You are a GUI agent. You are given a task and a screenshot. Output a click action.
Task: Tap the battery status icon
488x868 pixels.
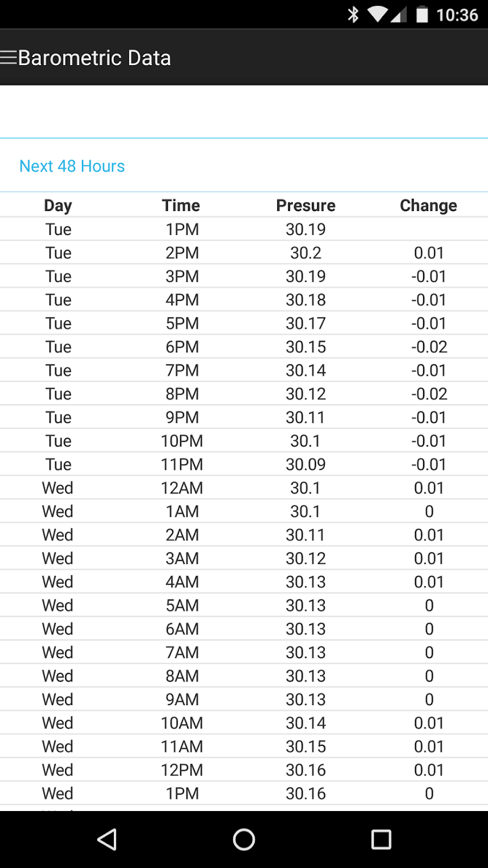(x=422, y=14)
